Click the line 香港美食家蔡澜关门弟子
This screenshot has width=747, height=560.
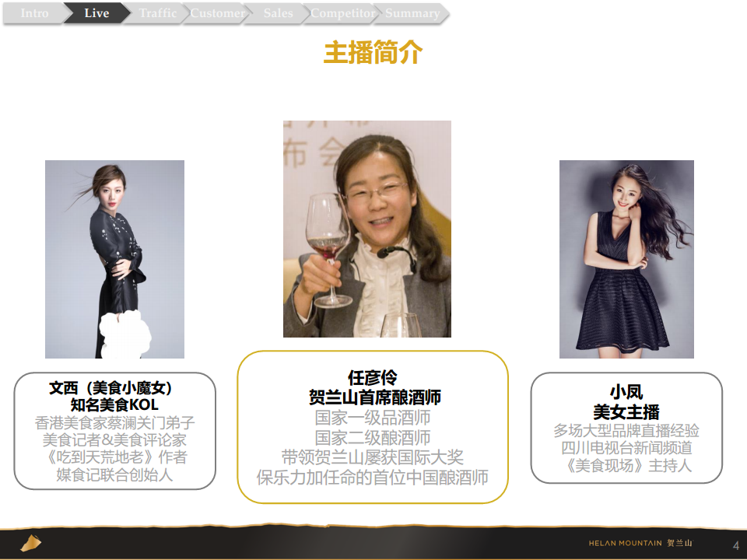(x=114, y=422)
